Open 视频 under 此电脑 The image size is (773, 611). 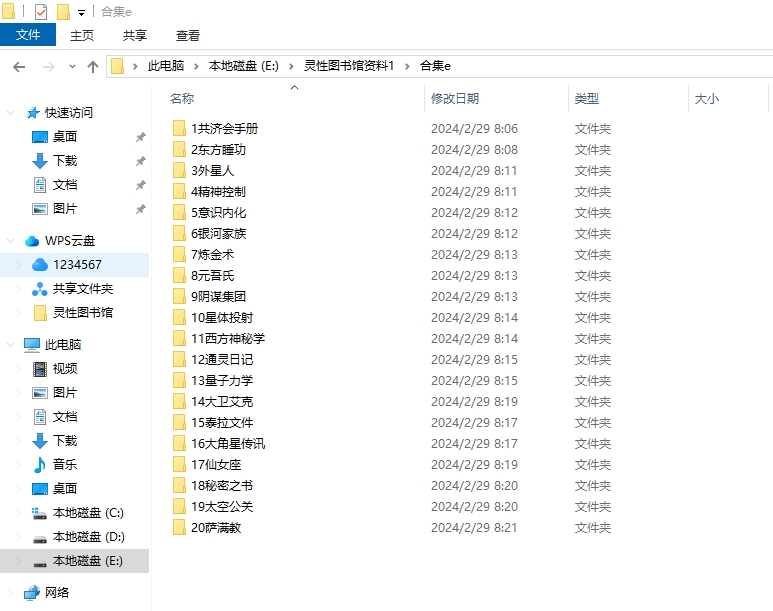(65, 368)
